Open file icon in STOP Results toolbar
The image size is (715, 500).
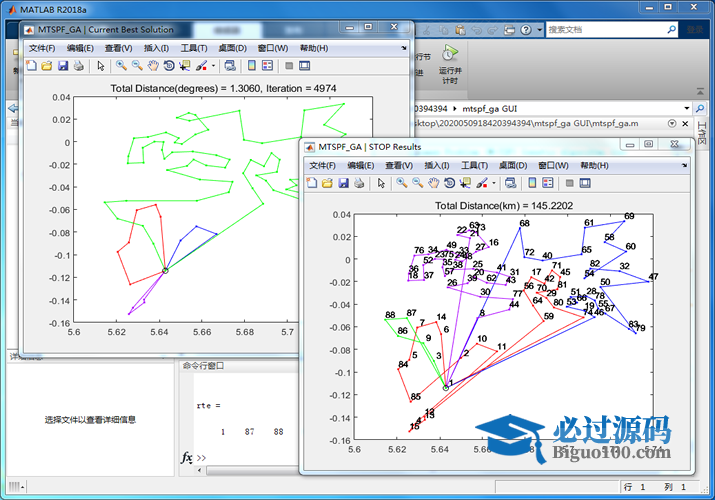(327, 183)
